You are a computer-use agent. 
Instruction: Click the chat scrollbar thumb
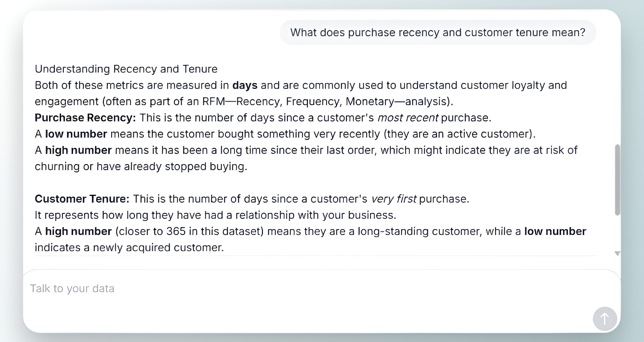click(617, 179)
